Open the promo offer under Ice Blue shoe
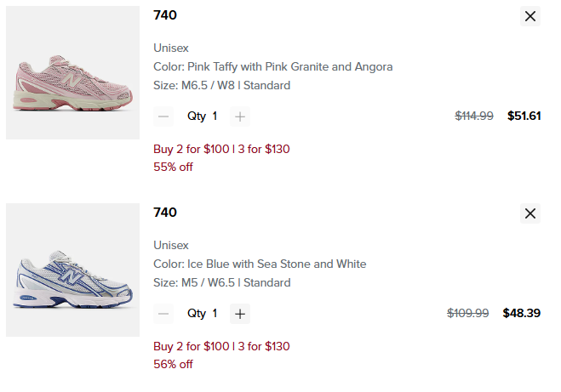This screenshot has height=392, width=561. click(x=221, y=346)
